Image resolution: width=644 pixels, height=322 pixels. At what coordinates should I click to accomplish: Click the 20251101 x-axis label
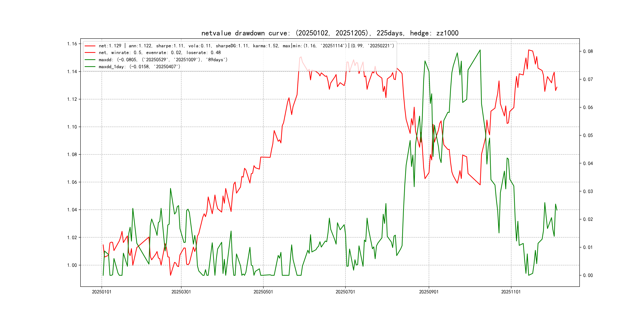point(511,292)
